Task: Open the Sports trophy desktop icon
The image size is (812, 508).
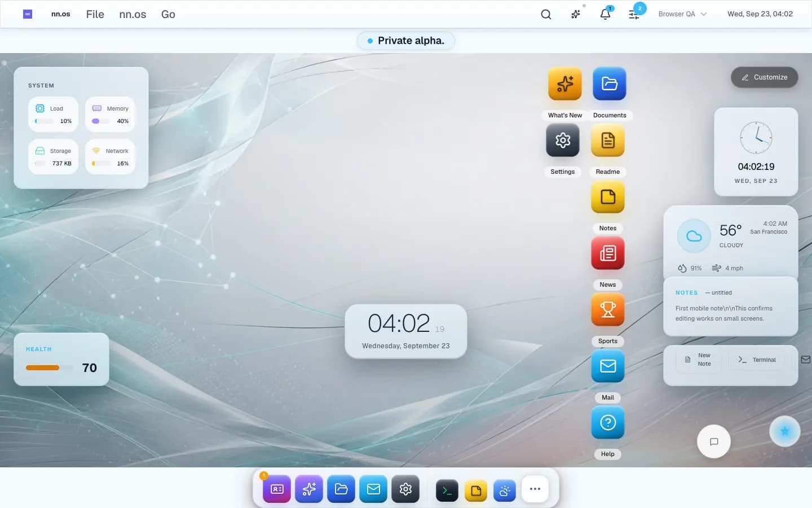Action: (x=608, y=310)
